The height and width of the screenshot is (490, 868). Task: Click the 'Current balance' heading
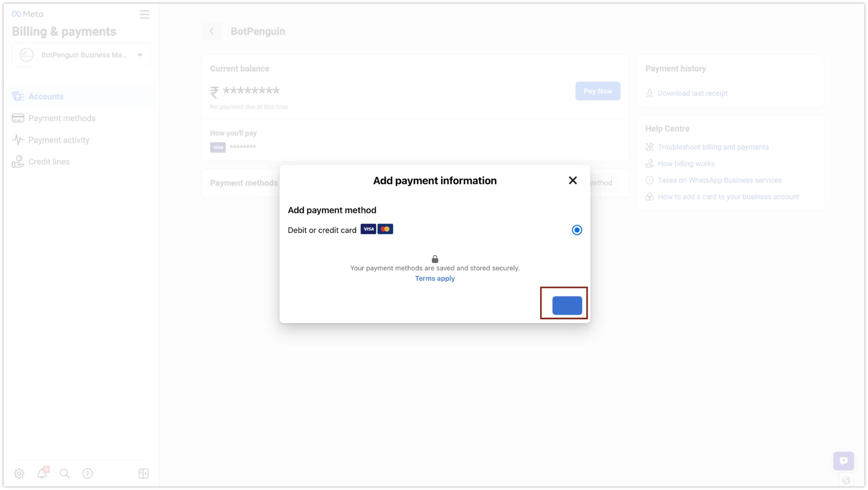point(239,69)
